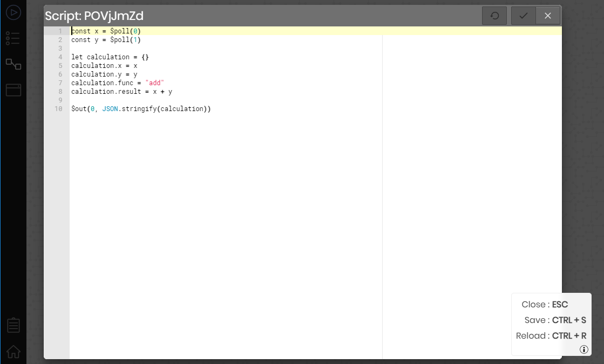This screenshot has height=364, width=604.
Task: Go to home icon in sidebar
Action: (13, 351)
